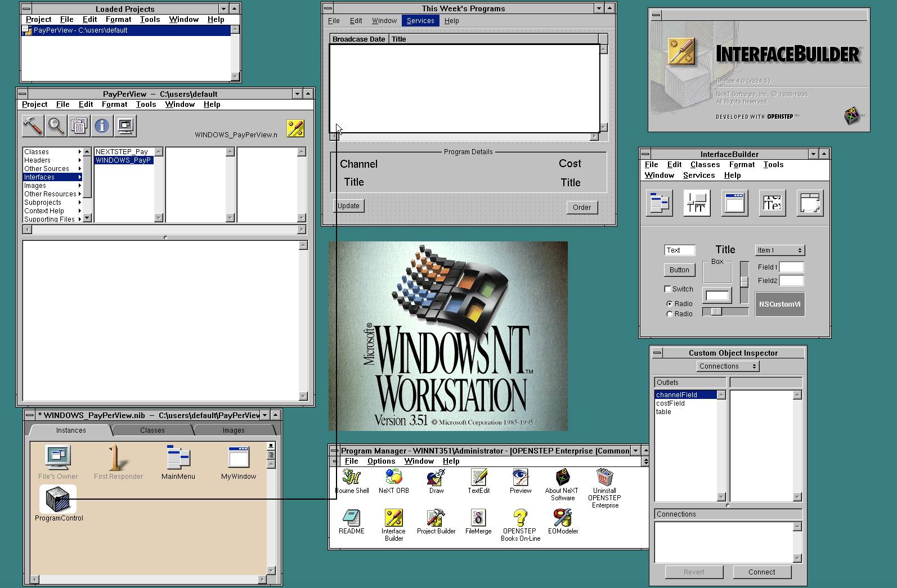Screen dimensions: 897x588
Task: Select NEXTSTEP_Pay in the PayPerView browser
Action: tap(124, 152)
